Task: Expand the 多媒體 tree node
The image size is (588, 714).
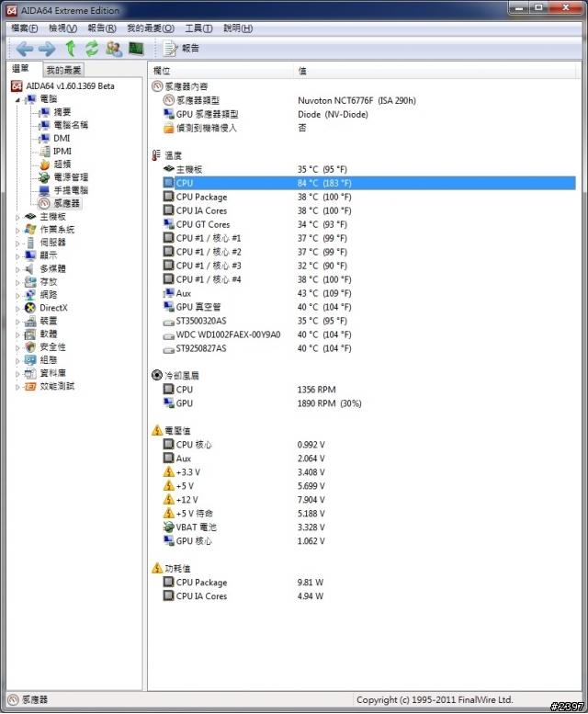Action: coord(17,269)
